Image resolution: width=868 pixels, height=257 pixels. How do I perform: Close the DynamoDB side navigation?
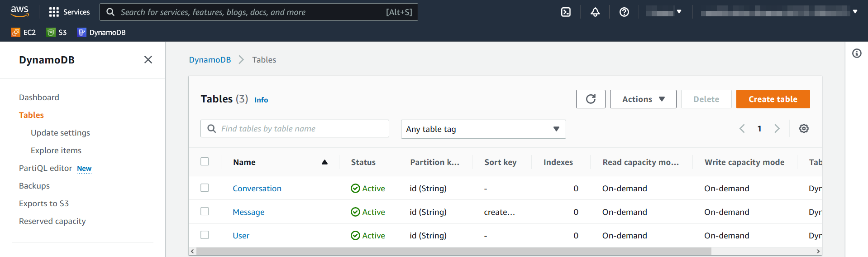click(148, 60)
